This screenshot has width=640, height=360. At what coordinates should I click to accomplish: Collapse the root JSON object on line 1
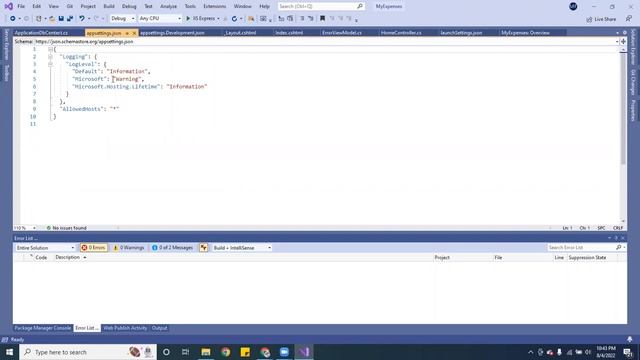tap(50, 49)
